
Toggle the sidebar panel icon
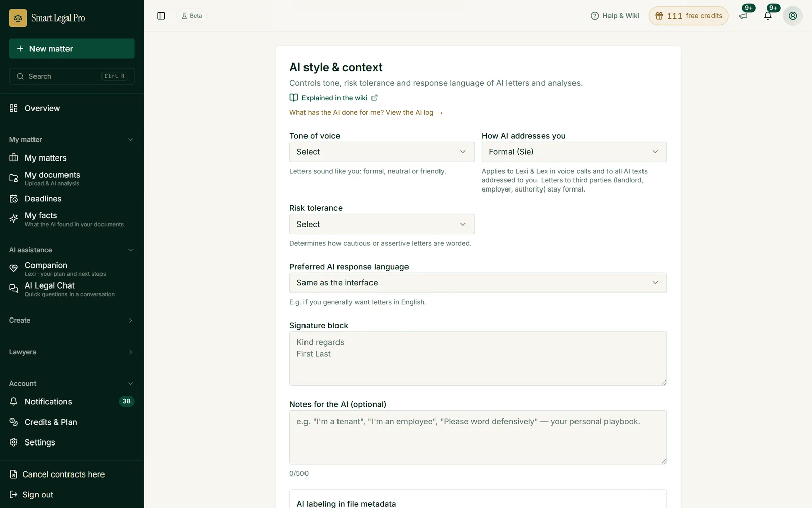(161, 16)
